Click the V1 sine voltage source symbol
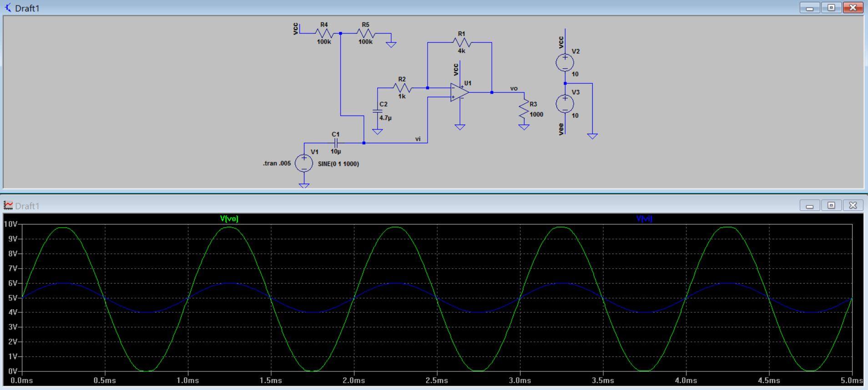The image size is (868, 390). tap(304, 163)
